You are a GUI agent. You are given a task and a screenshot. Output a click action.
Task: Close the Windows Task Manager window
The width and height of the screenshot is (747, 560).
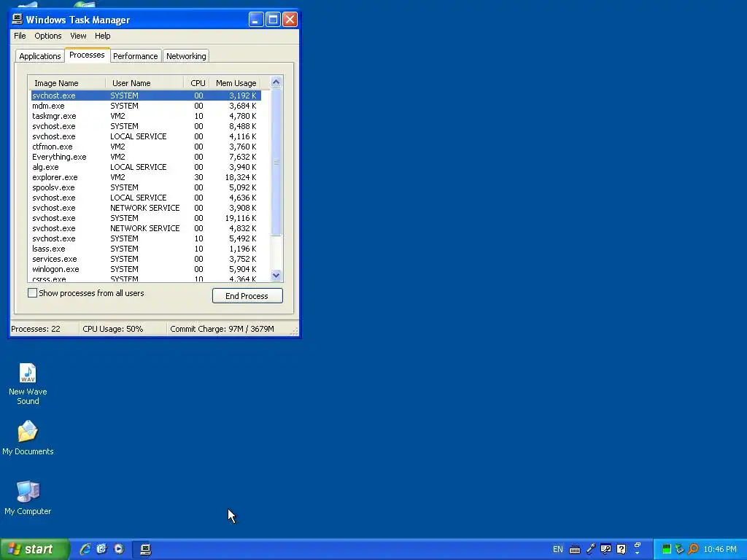[290, 20]
